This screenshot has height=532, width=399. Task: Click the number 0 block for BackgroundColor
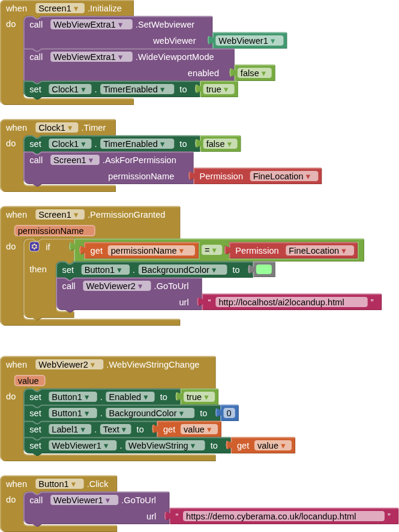[229, 413]
